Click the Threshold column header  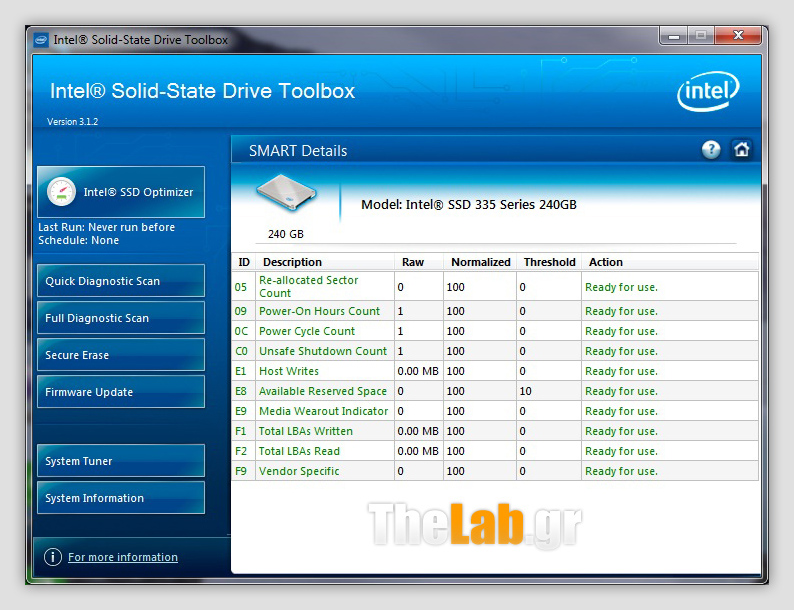(549, 262)
